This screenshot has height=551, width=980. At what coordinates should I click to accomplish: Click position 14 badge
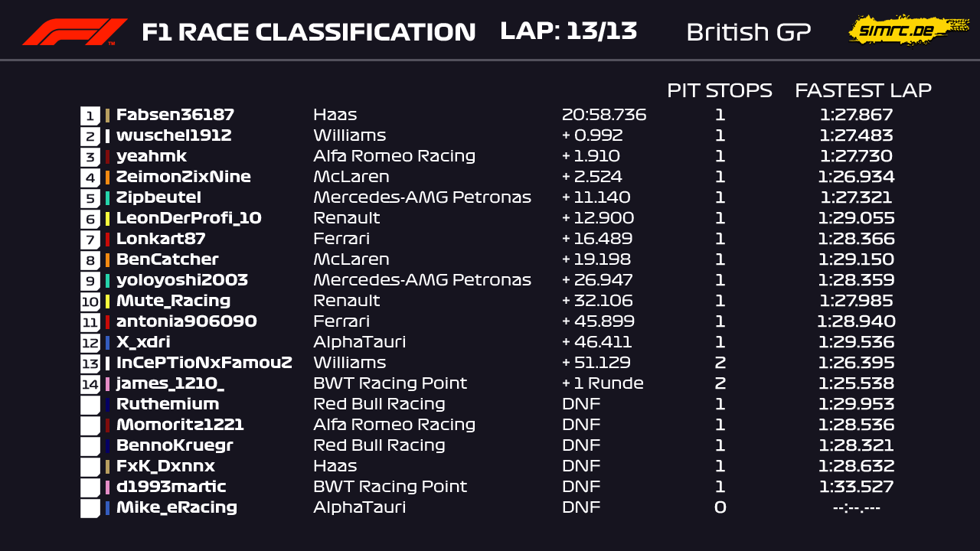(90, 384)
